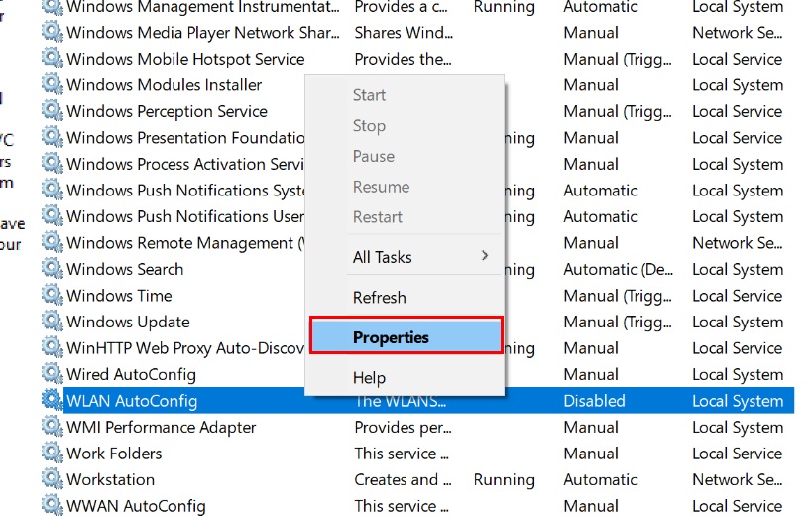Choose Refresh in the context menu

[x=380, y=297]
